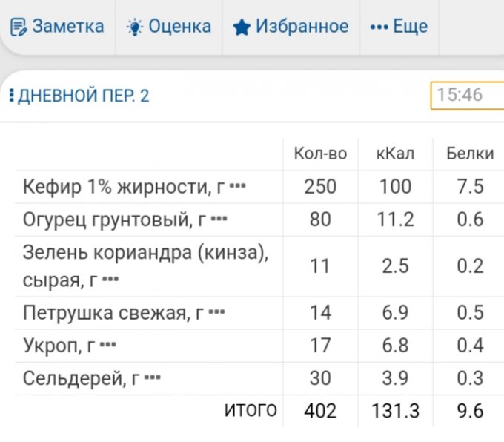Tap the Кефир quantity value 250
The height and width of the screenshot is (442, 504).
coord(320,186)
